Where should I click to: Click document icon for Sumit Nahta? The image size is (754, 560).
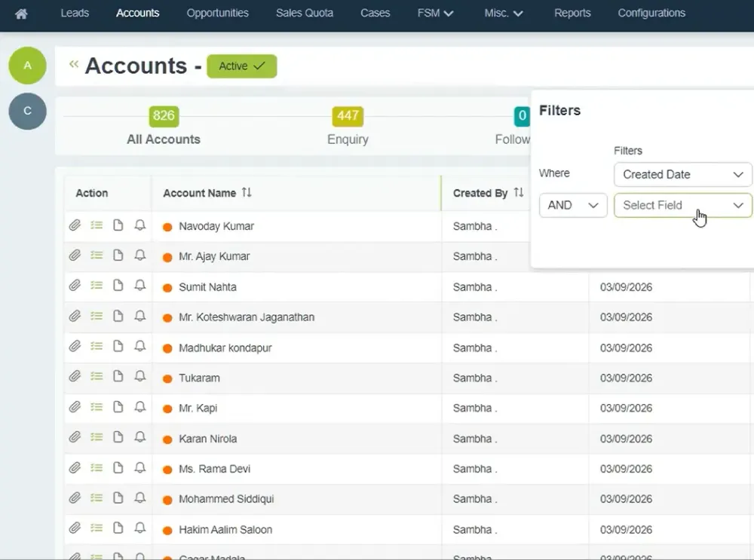118,286
